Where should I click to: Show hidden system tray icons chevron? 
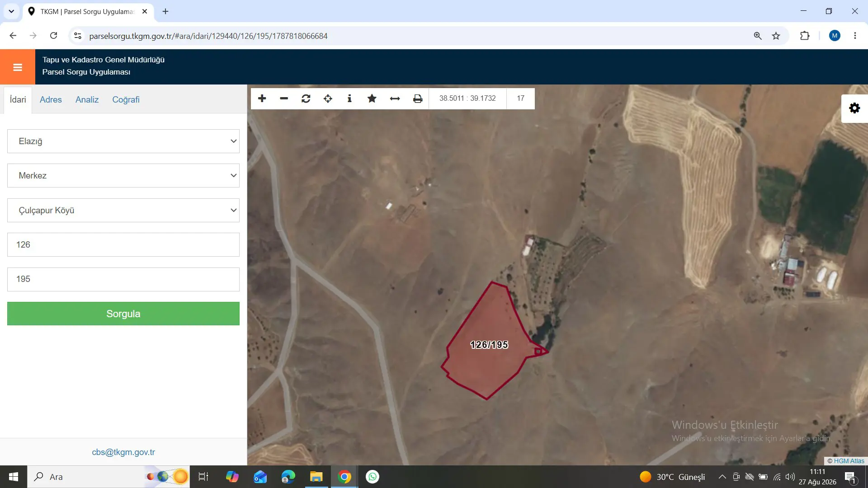pyautogui.click(x=722, y=477)
